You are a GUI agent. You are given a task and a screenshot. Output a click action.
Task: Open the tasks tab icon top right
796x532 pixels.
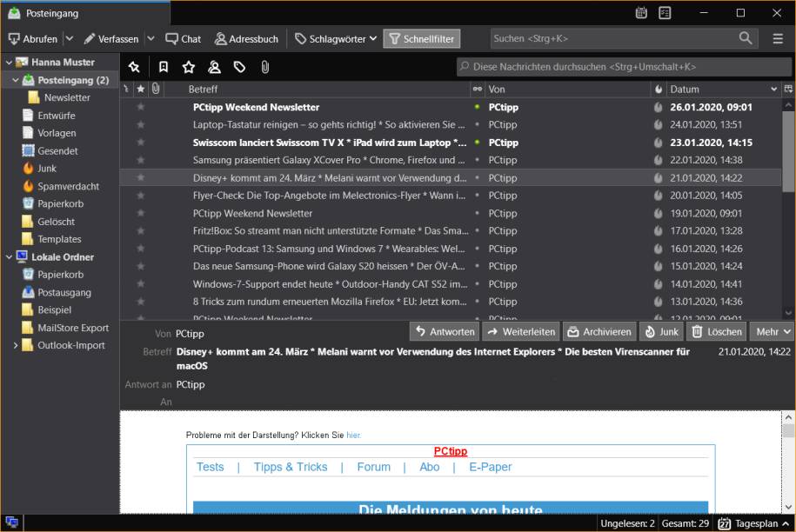pyautogui.click(x=666, y=13)
